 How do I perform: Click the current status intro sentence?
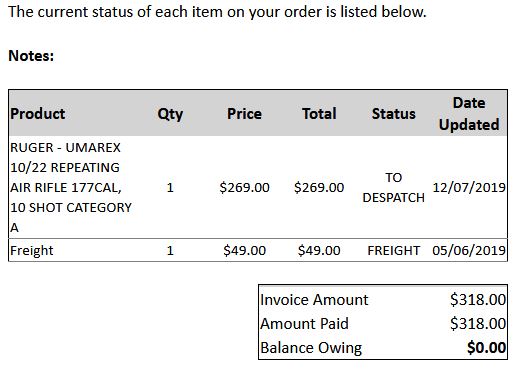tap(217, 12)
